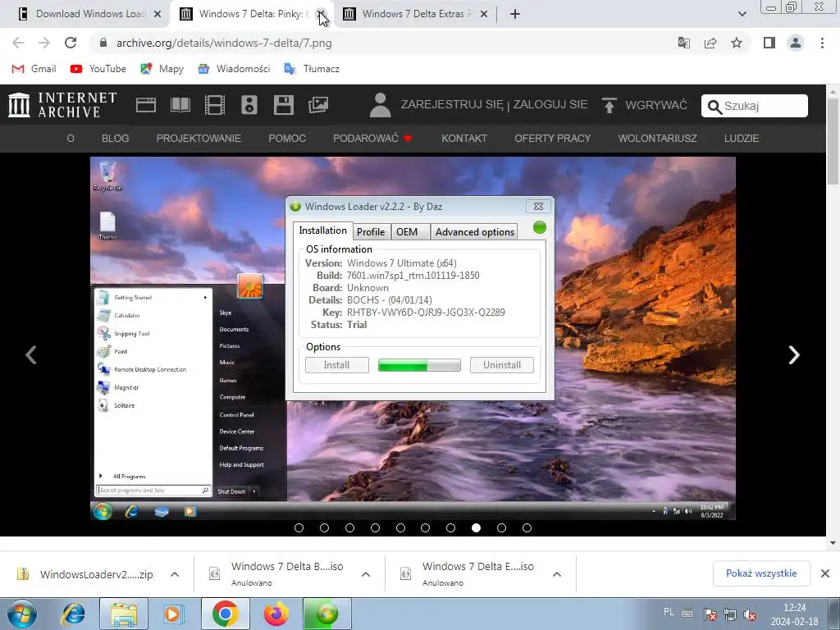The height and width of the screenshot is (630, 840).
Task: Open Gmail bookmark
Action: point(34,69)
